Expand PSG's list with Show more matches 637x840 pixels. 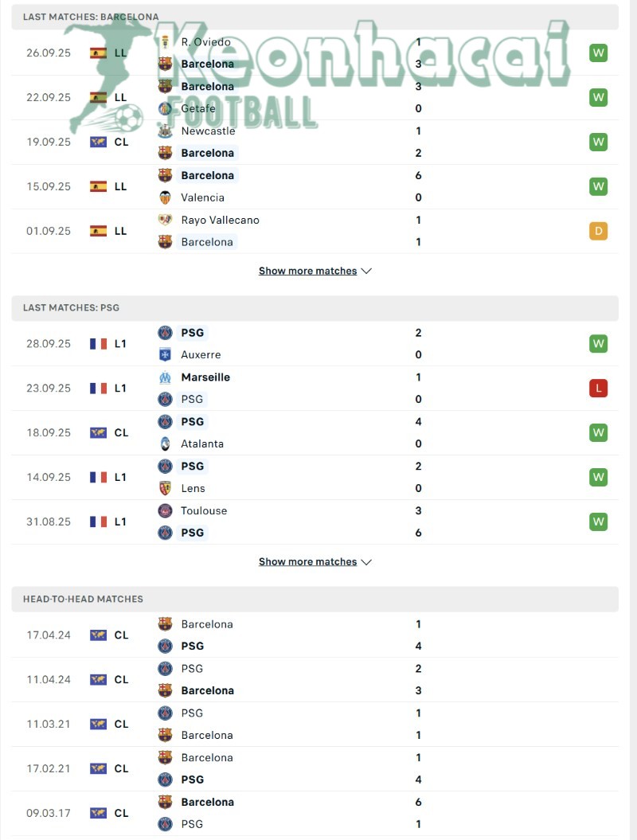pyautogui.click(x=315, y=561)
